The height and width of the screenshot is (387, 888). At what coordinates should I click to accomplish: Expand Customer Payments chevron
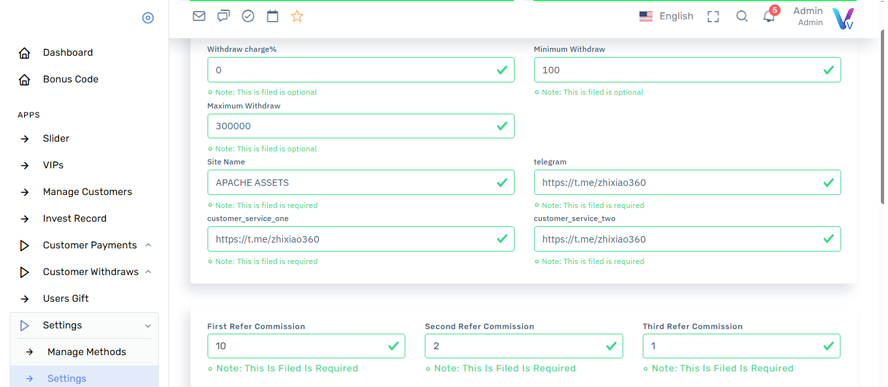pos(148,245)
